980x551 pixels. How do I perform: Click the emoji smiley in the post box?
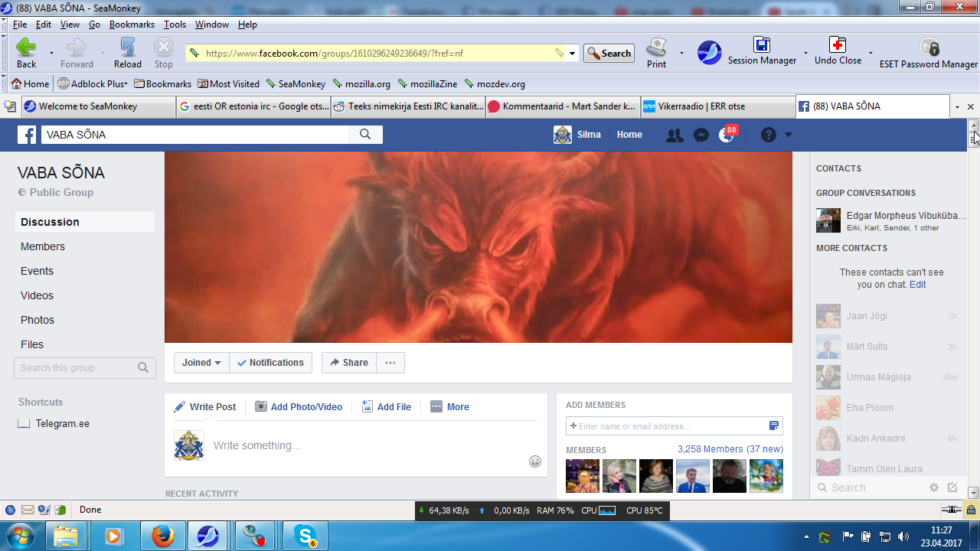pos(535,461)
